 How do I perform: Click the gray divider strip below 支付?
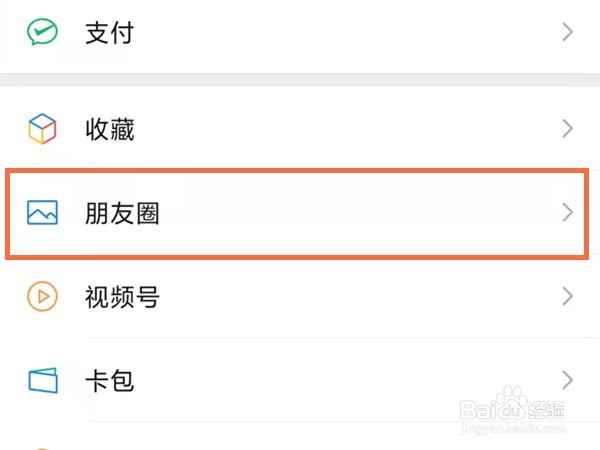300,79
